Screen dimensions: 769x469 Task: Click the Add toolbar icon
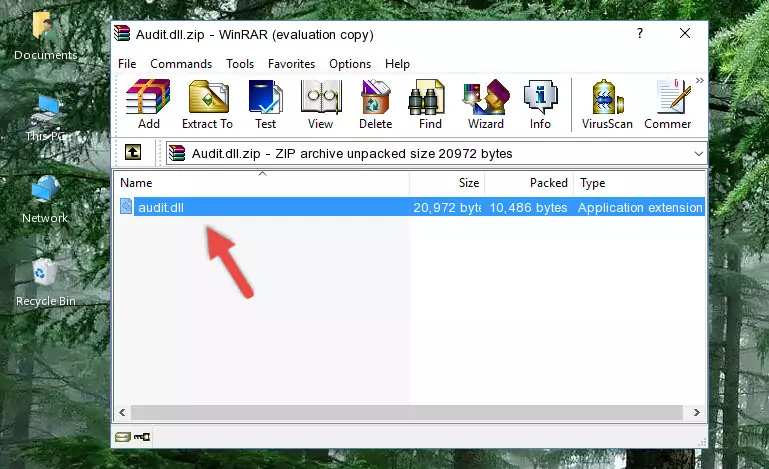[x=148, y=104]
